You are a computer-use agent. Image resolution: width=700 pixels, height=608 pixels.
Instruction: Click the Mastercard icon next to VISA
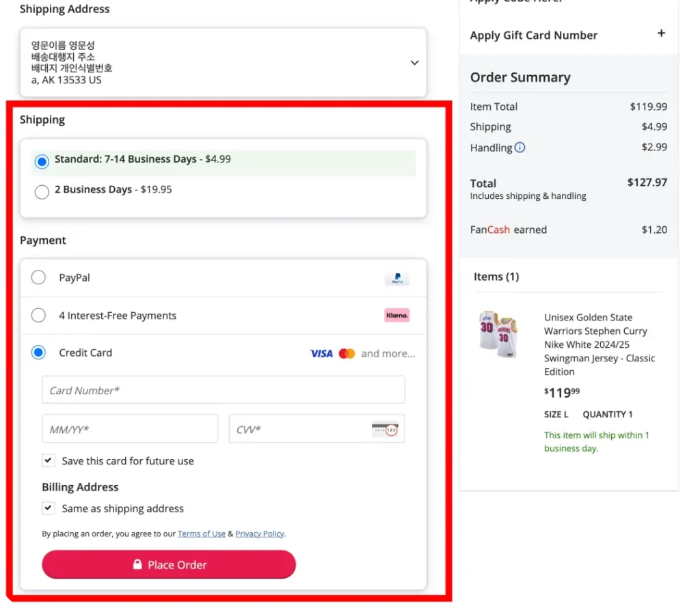(x=347, y=353)
